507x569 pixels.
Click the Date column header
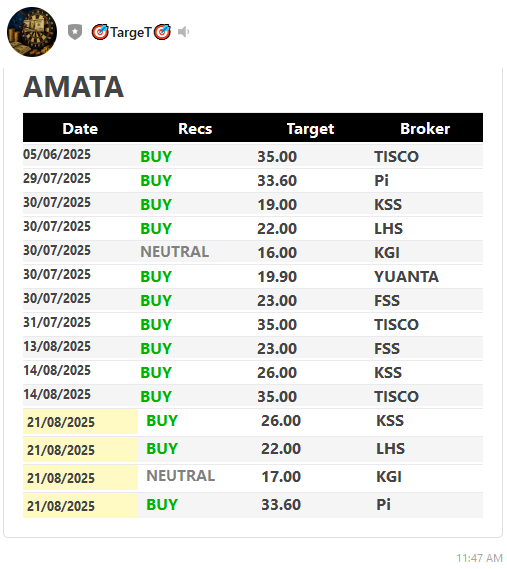(80, 128)
